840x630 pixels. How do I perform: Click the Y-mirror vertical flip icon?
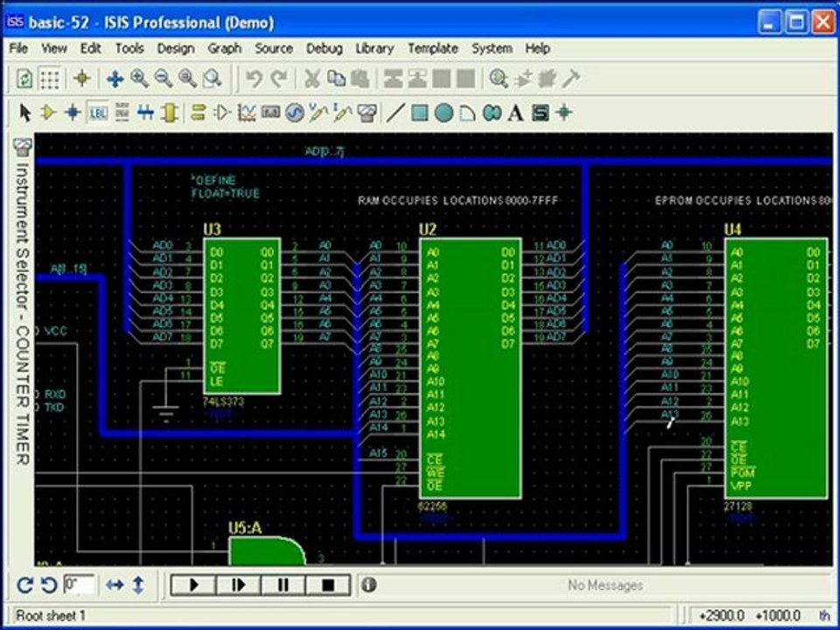[138, 584]
